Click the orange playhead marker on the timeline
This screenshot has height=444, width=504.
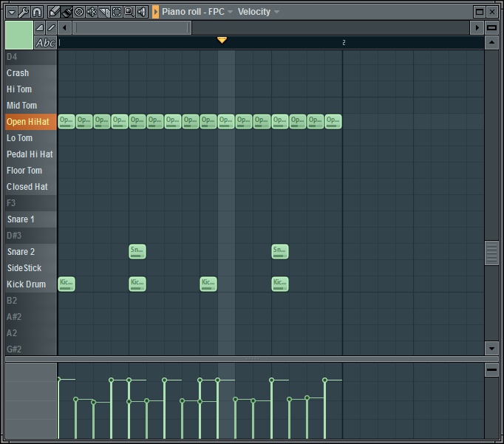coord(222,40)
